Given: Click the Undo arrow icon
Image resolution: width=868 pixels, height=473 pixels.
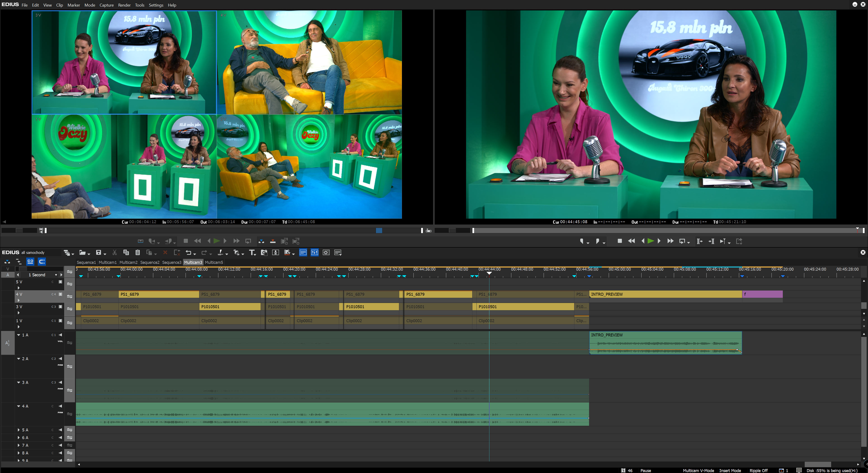Looking at the screenshot, I should (x=188, y=253).
